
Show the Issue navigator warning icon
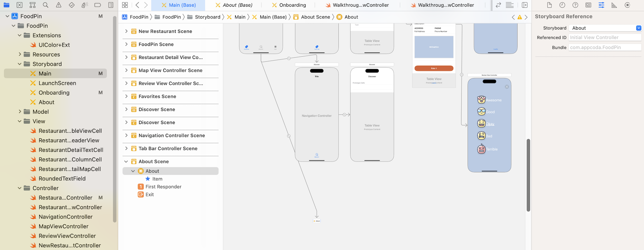tap(59, 5)
